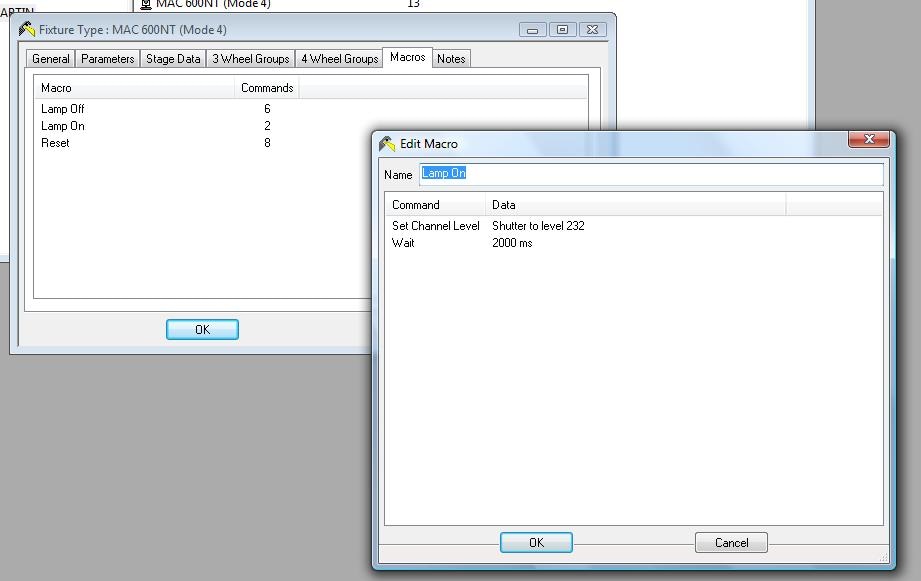The image size is (921, 581).
Task: Click OK in the Fixture Type window
Action: [202, 330]
